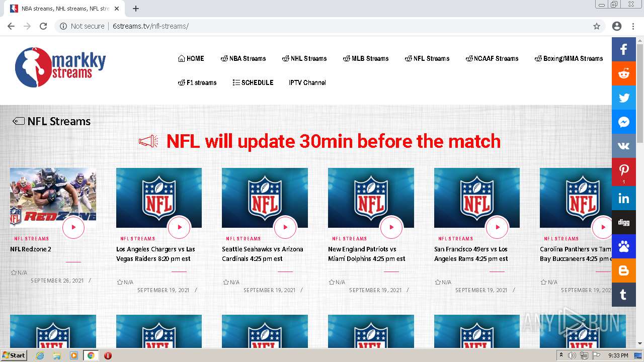The width and height of the screenshot is (644, 362).
Task: Pin page on Pinterest sidebar icon
Action: click(x=624, y=172)
